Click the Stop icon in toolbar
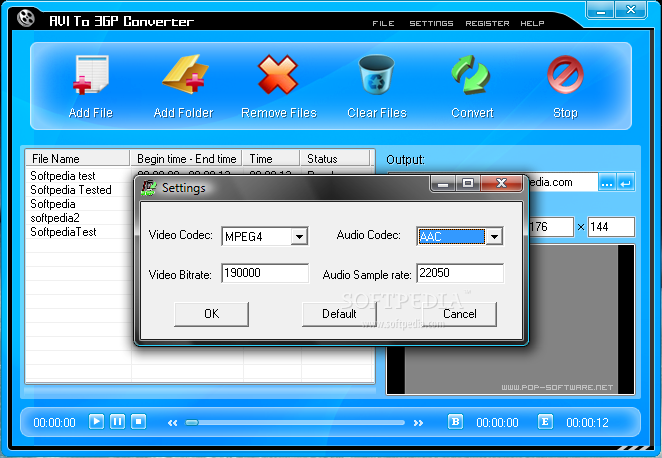Viewport: 662px width, 458px height. [565, 74]
